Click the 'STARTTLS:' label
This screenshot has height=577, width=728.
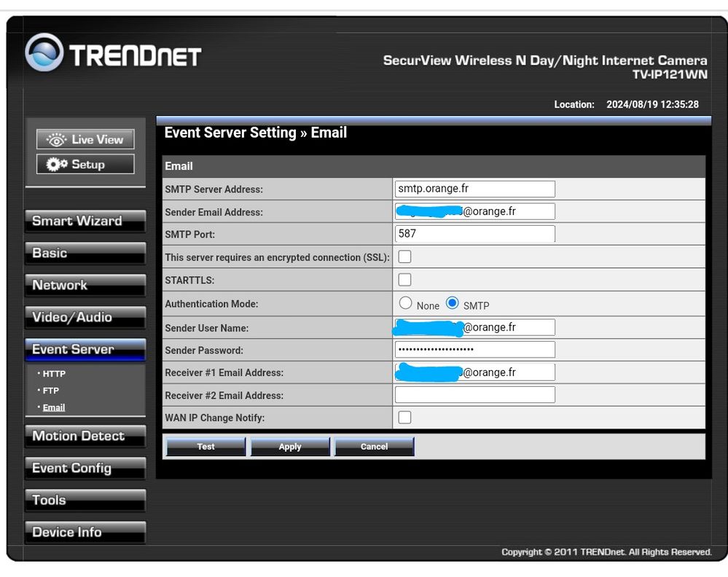point(189,280)
